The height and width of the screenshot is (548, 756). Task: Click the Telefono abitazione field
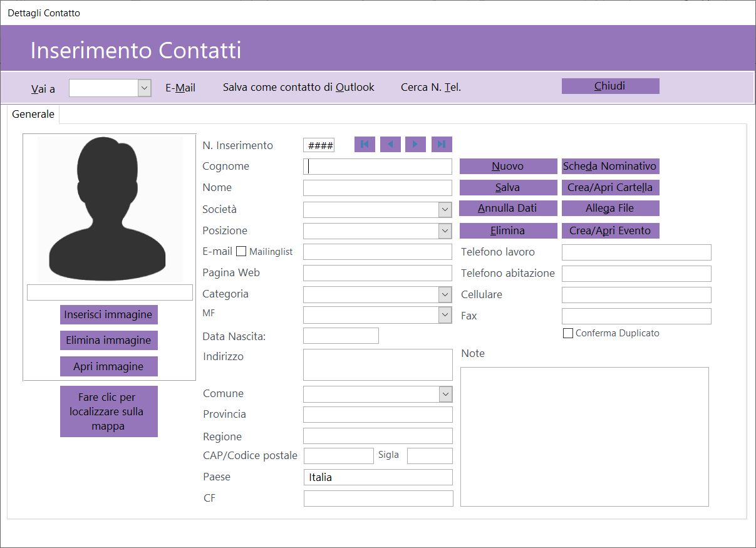636,274
